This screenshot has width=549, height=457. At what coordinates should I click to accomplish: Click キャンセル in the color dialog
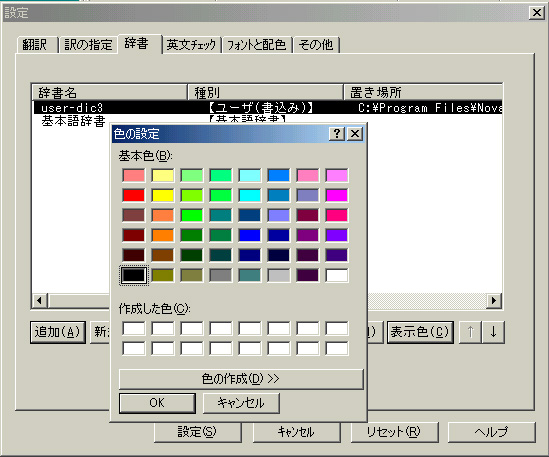click(x=241, y=403)
